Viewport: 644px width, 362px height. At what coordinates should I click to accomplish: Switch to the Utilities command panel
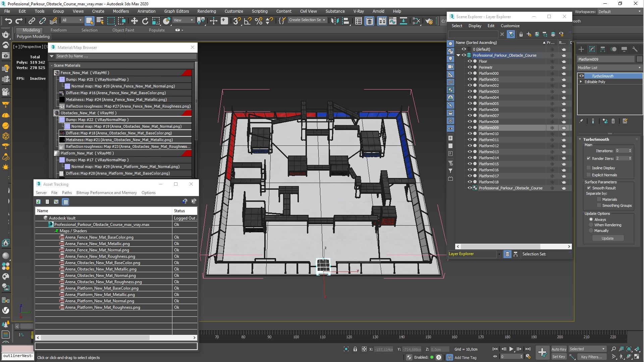[635, 49]
